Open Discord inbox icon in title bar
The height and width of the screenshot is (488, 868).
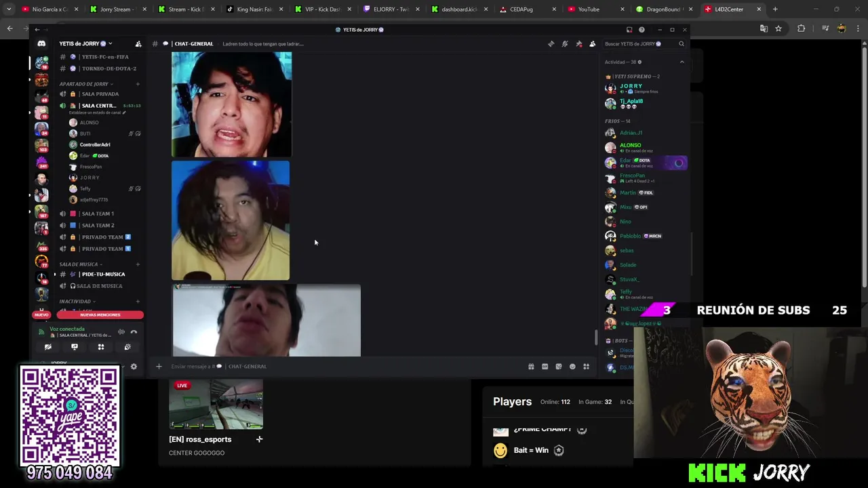point(629,30)
